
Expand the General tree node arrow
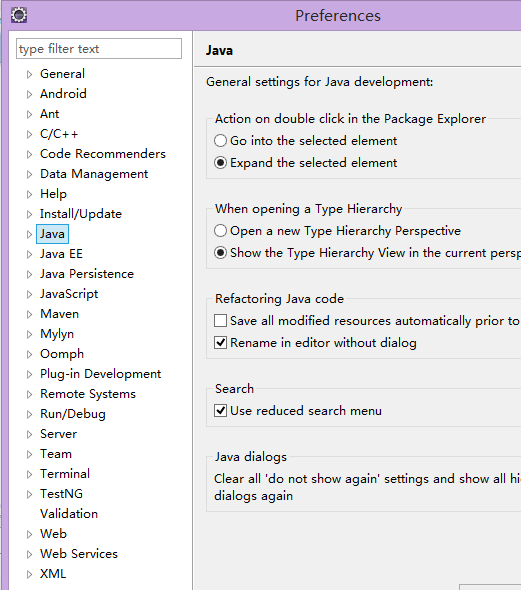click(29, 75)
